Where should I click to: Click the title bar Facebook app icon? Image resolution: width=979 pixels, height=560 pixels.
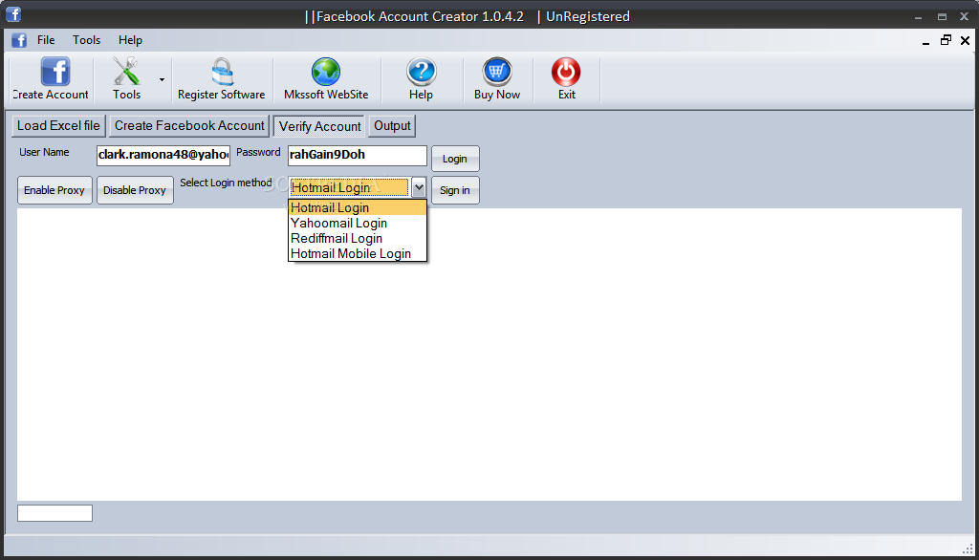(13, 13)
